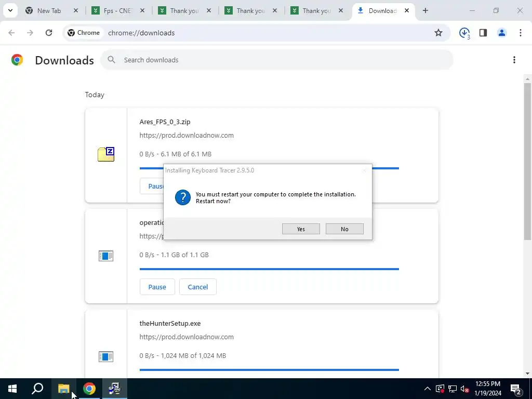Open the tab search dropdown arrow
The width and height of the screenshot is (532, 399).
point(10,10)
